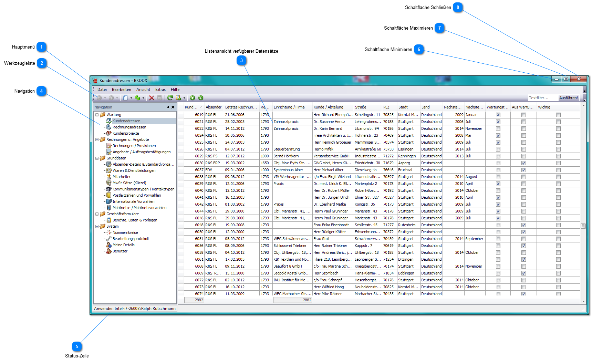Viewport: 592px width, 364px height.
Task: Toggle Aus Wartu… checkbox in row 6037
Action: (523, 170)
